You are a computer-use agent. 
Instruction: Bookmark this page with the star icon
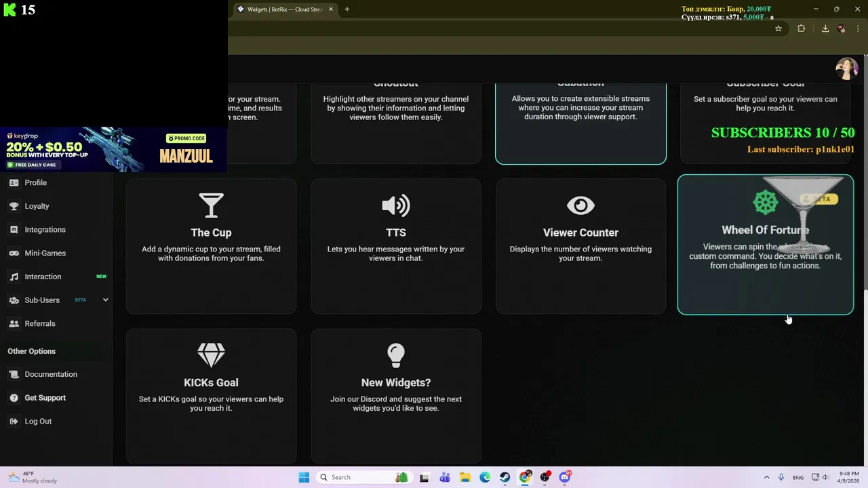coord(778,28)
